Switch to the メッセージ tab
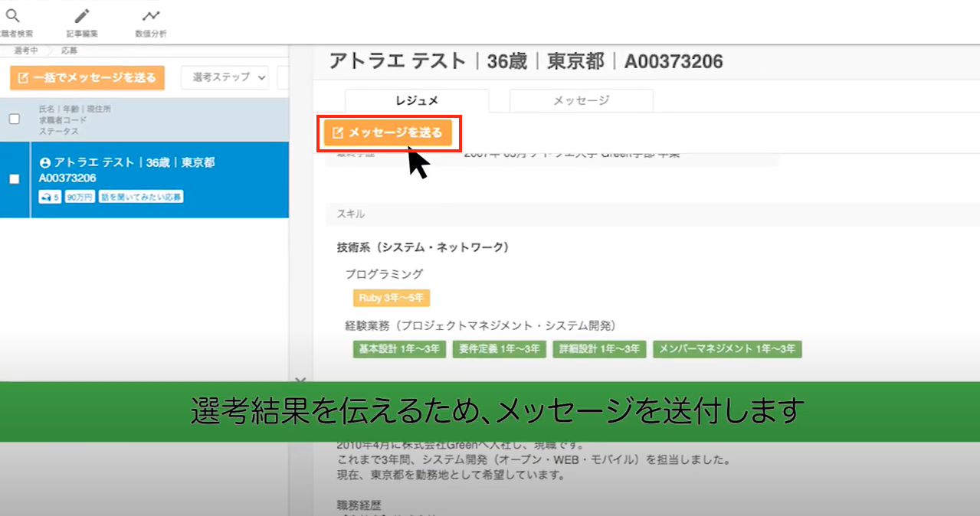This screenshot has height=516, width=980. click(x=582, y=100)
